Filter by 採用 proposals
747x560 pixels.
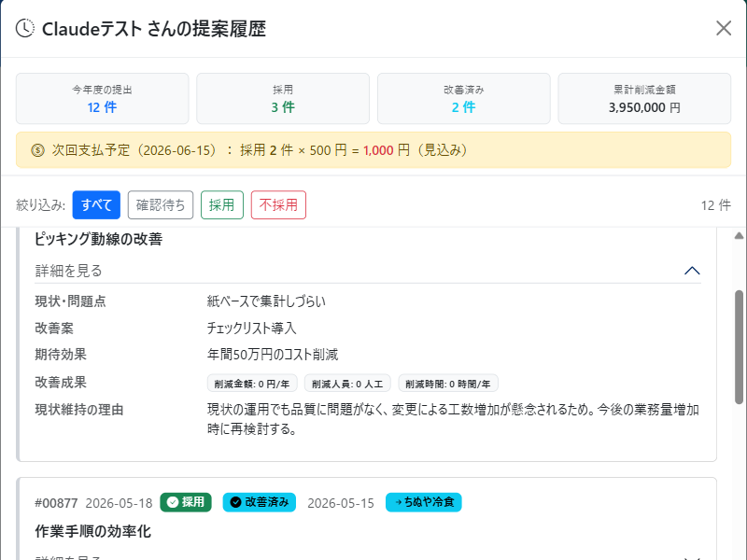(x=222, y=204)
